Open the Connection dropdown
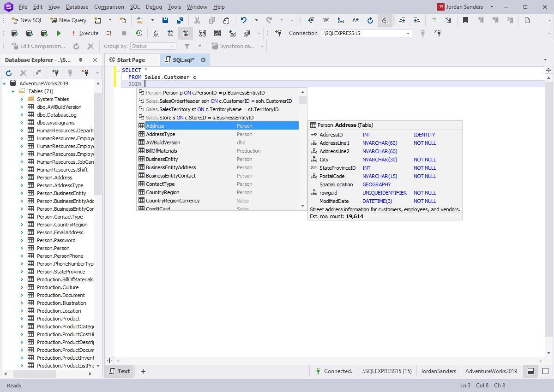Screen dimensions: 554x392 tap(408, 33)
